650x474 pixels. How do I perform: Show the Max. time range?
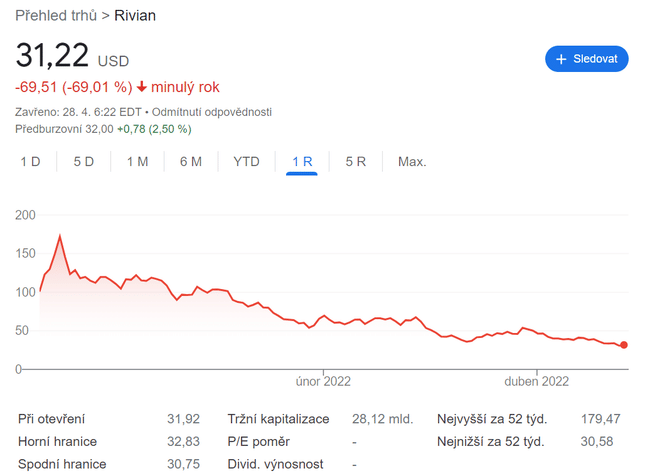[412, 161]
